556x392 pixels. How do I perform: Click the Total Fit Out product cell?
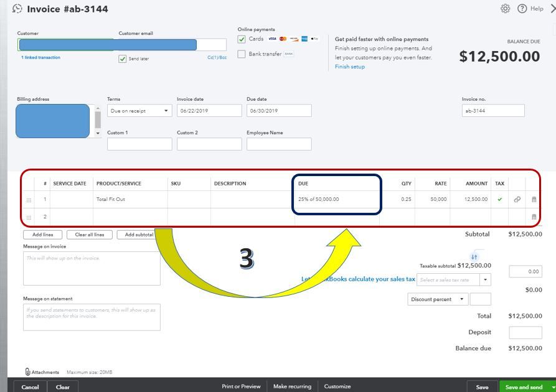tap(130, 199)
